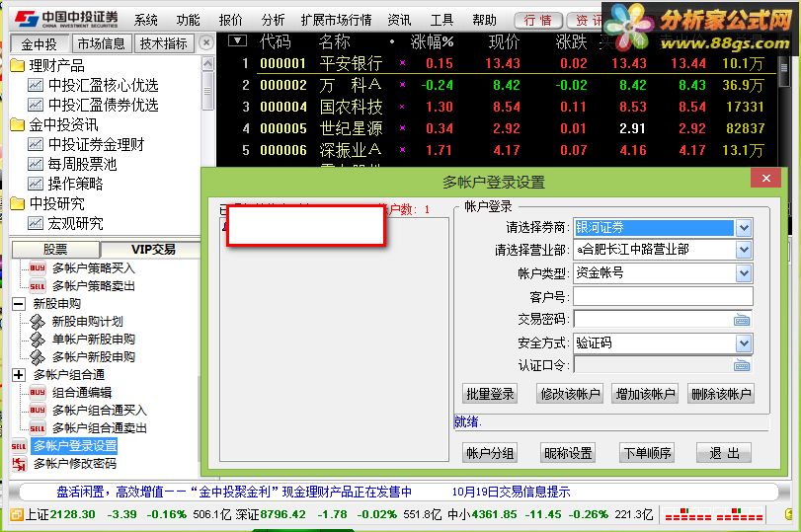Click SELL icon beside 多帐户组合通卖出
801x532 pixels.
coord(38,427)
